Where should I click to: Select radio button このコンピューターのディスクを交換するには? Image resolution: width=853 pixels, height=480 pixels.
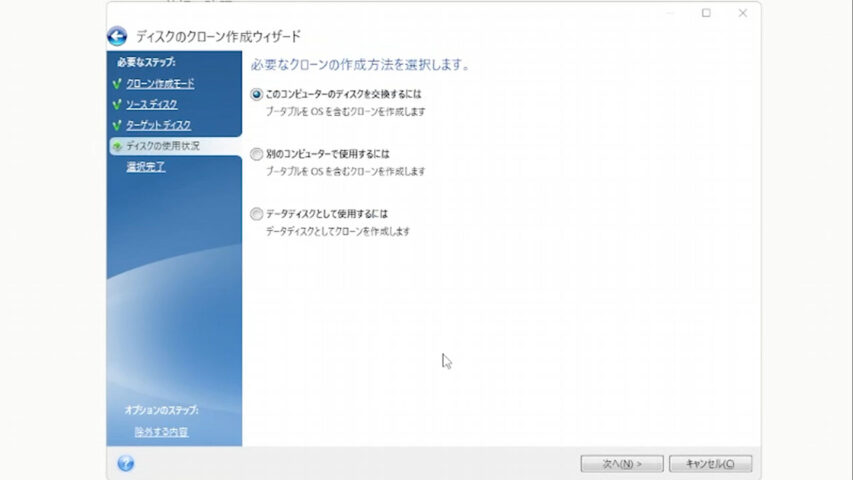[x=257, y=95]
